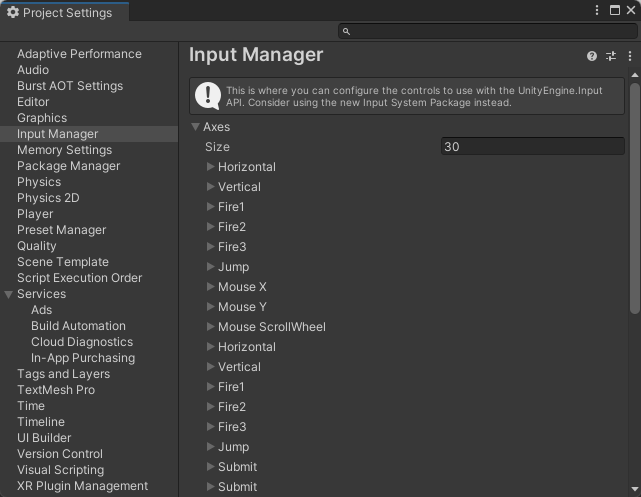Expand the Mouse X axis
Image resolution: width=641 pixels, height=497 pixels.
[x=211, y=287]
